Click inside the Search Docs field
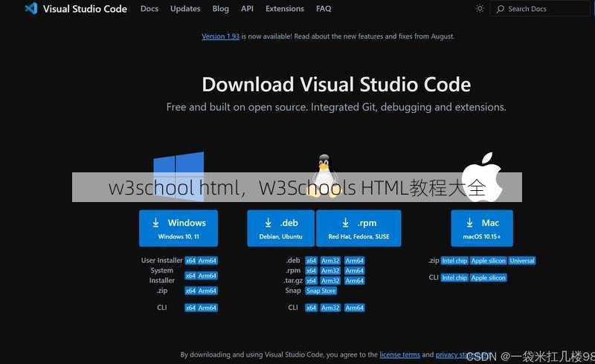Screen dimensions: 595x364 [541, 9]
